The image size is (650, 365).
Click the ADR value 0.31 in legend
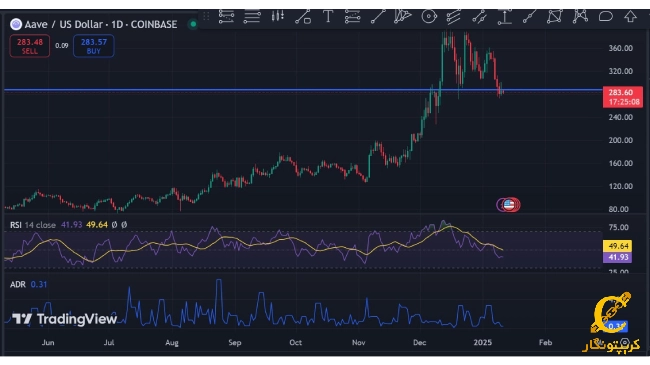(39, 285)
